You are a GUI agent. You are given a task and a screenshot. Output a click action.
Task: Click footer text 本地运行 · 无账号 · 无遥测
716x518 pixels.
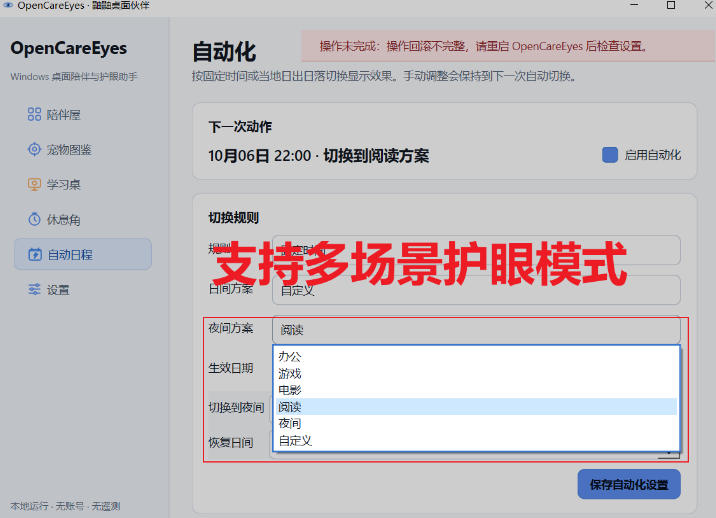click(x=65, y=506)
